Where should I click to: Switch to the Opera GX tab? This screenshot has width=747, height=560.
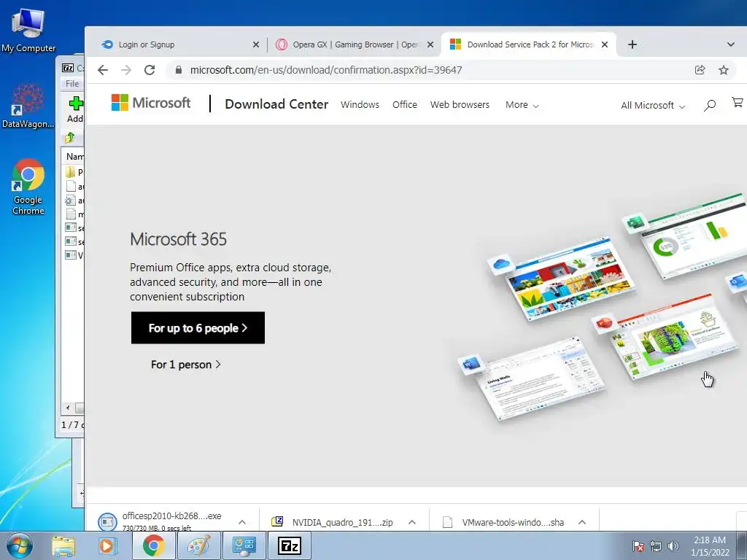[355, 44]
